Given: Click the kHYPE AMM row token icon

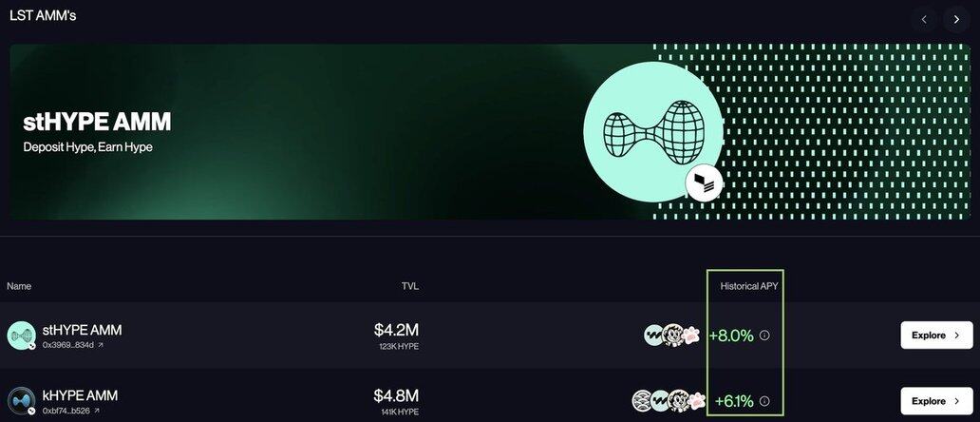Looking at the screenshot, I should coord(21,401).
